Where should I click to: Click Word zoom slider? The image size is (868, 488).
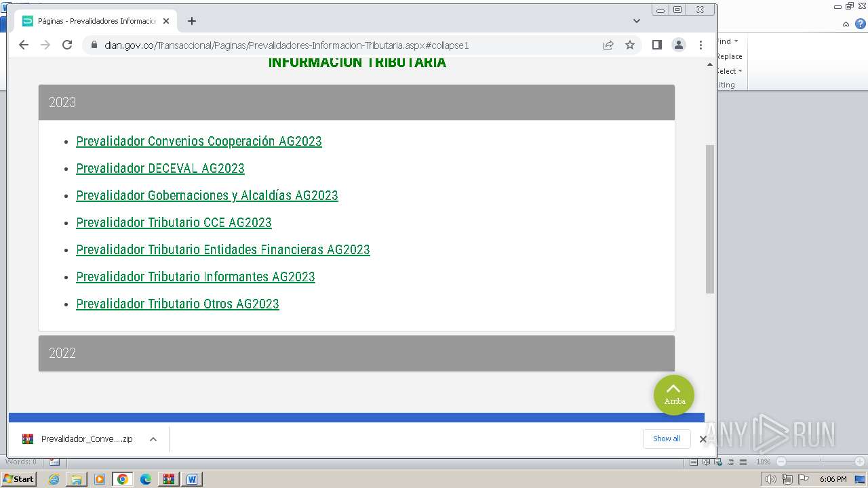tap(821, 462)
